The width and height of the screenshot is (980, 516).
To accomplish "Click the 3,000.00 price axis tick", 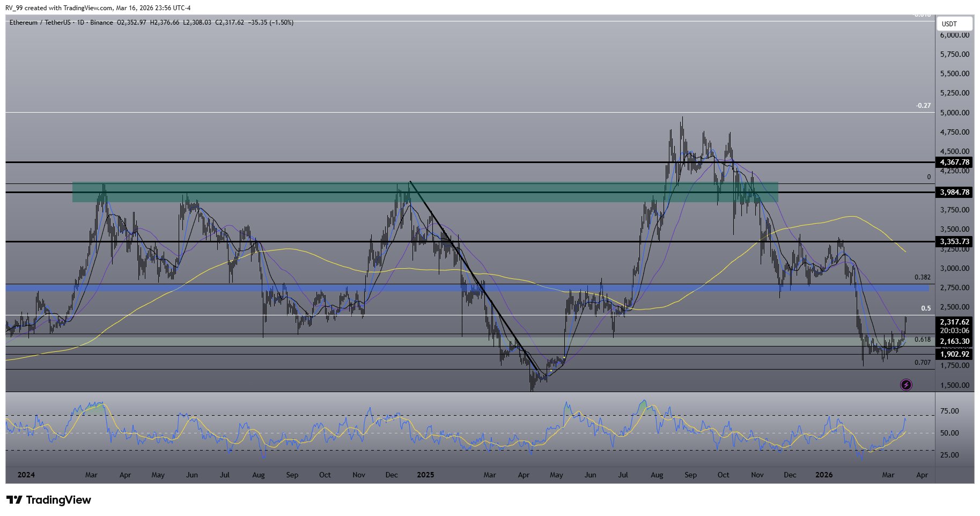I will click(x=955, y=268).
